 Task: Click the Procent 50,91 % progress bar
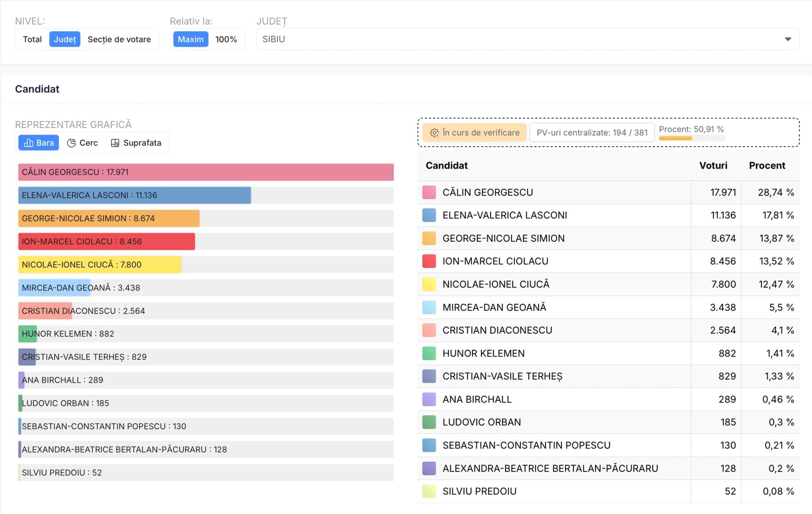tap(692, 138)
